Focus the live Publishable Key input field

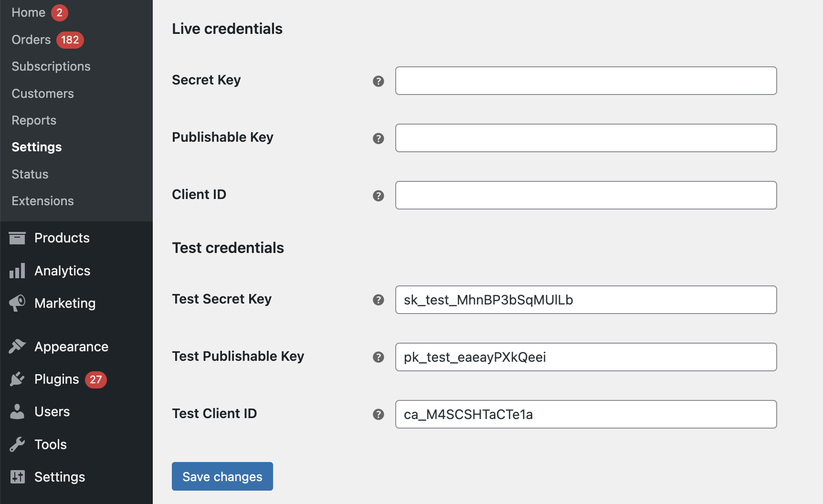pos(586,138)
